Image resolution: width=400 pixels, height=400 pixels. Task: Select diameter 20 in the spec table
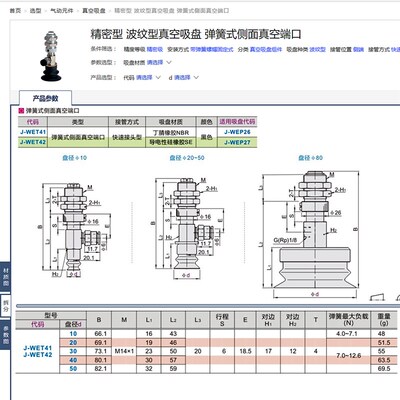point(73,342)
